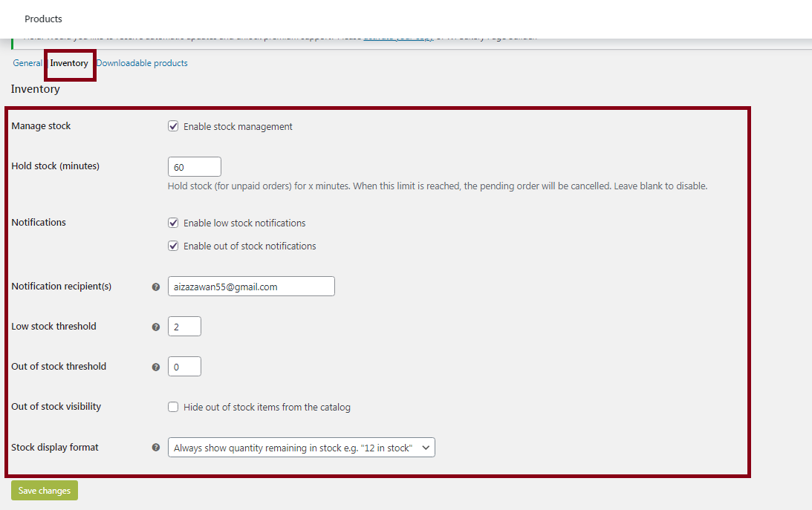
Task: Click the Products tab at top
Action: point(43,19)
